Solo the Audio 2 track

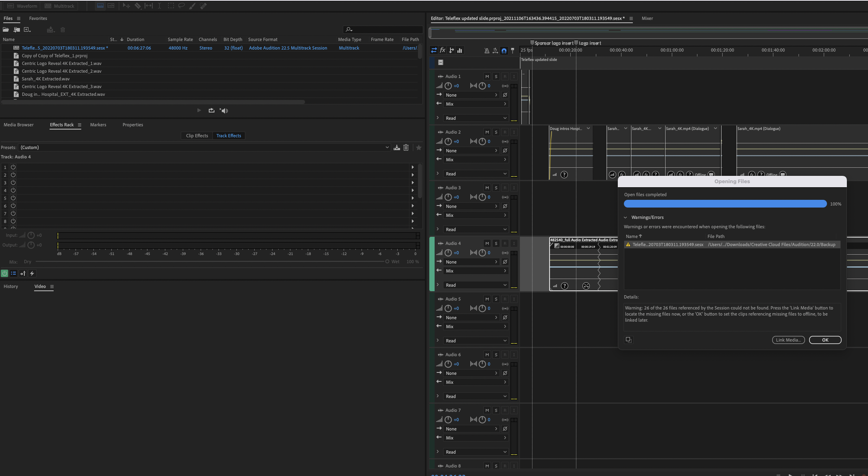tap(496, 132)
